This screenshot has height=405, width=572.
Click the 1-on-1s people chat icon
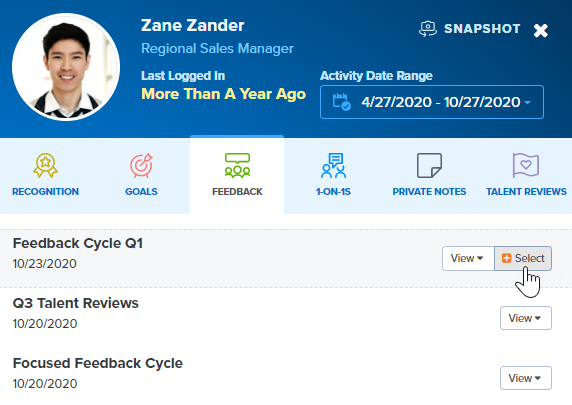click(333, 166)
